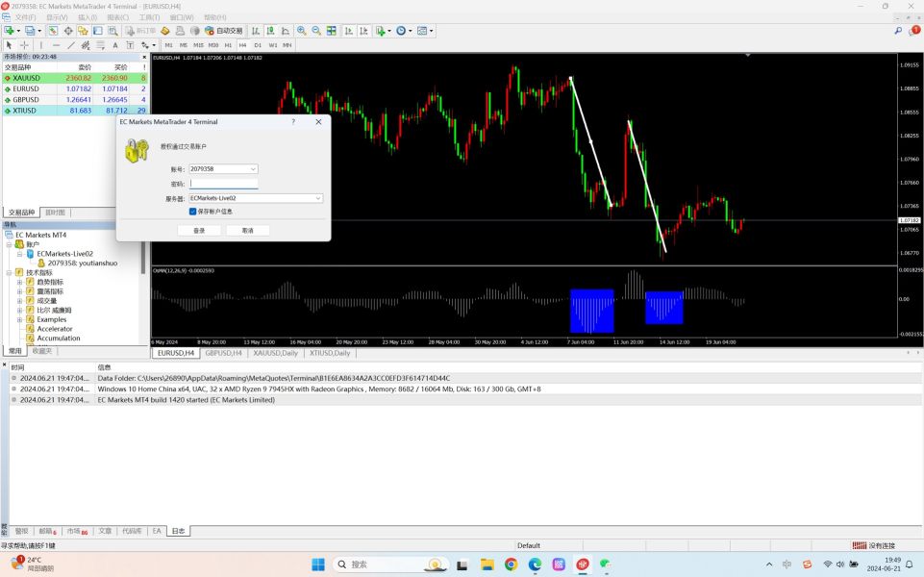Switch chart to candlesticks icon

click(270, 31)
